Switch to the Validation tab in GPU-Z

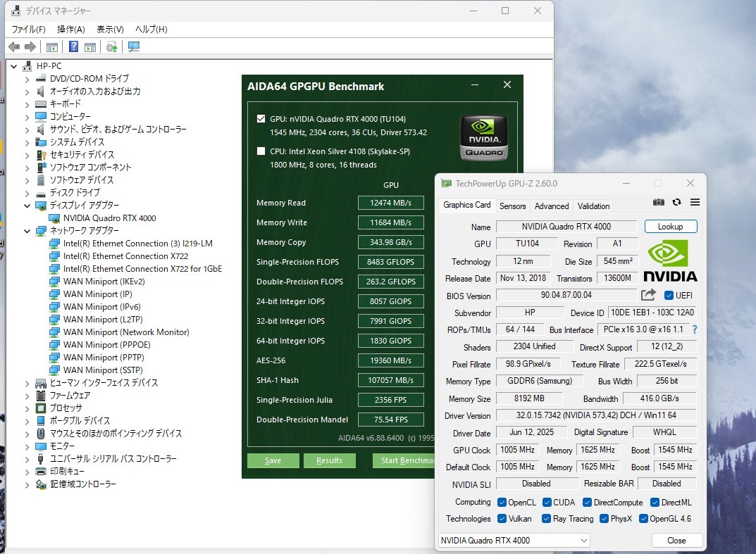tap(593, 206)
